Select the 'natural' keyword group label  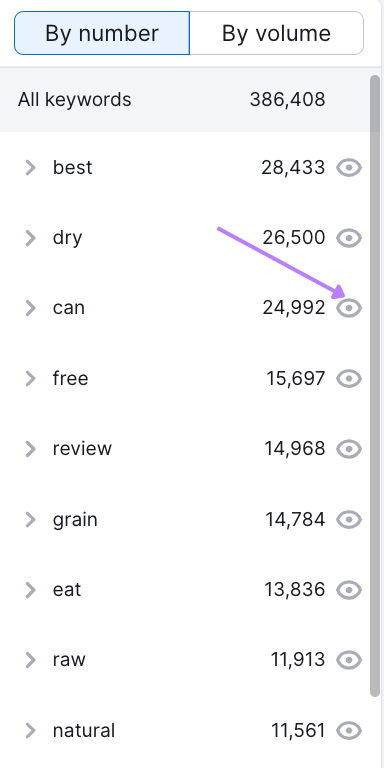pyautogui.click(x=84, y=731)
